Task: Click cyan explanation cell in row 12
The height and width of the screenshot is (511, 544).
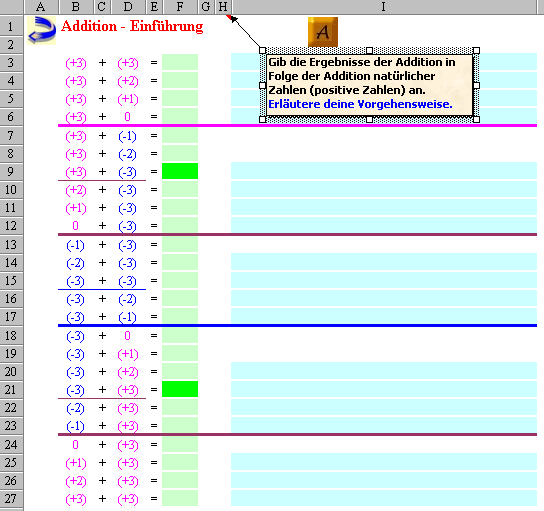Action: pos(384,225)
